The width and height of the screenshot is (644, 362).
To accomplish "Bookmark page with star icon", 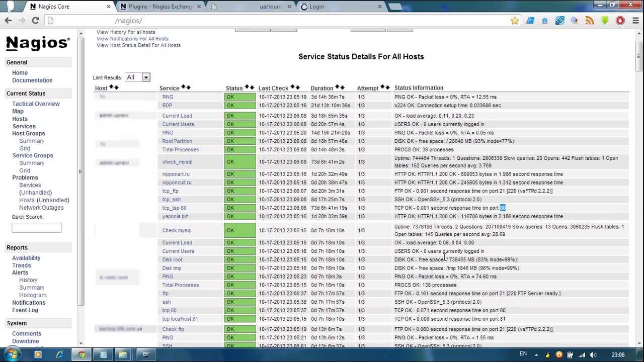I will coord(514,21).
